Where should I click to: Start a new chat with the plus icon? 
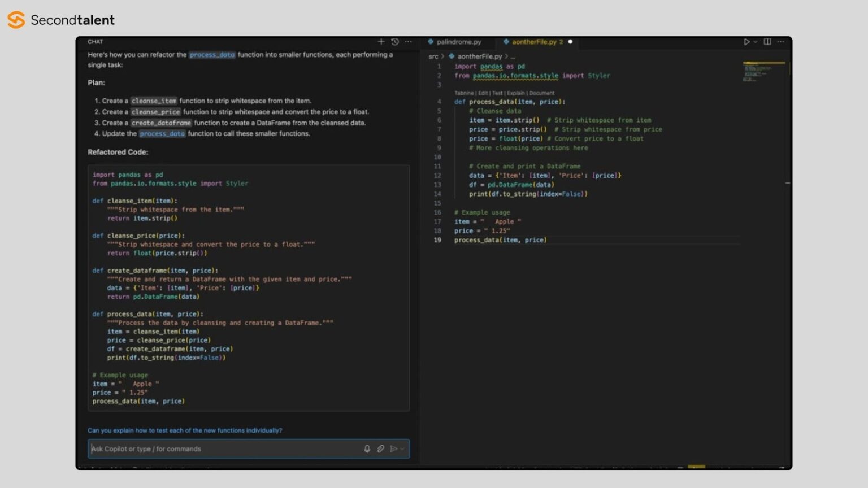tap(381, 42)
